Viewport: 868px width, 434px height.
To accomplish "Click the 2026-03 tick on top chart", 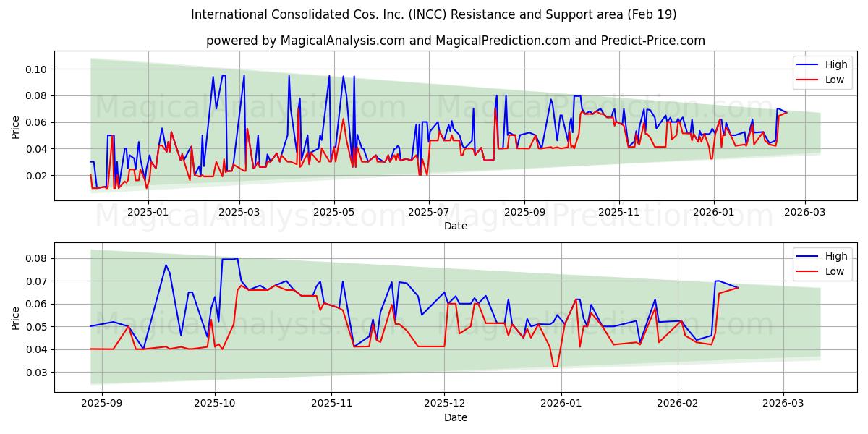I will point(805,212).
